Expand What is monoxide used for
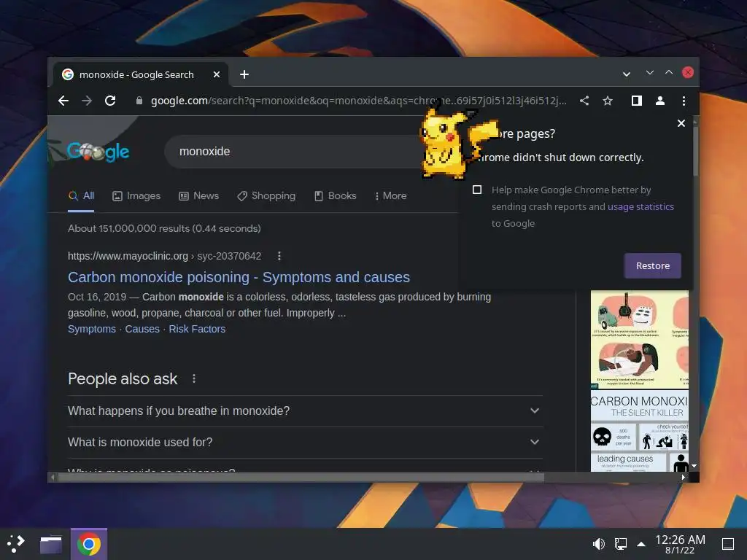 (x=305, y=443)
